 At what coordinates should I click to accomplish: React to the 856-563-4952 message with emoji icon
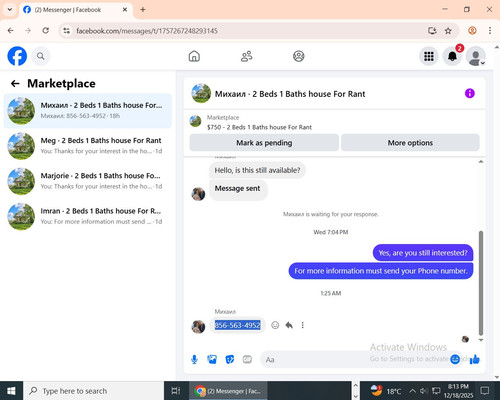275,325
